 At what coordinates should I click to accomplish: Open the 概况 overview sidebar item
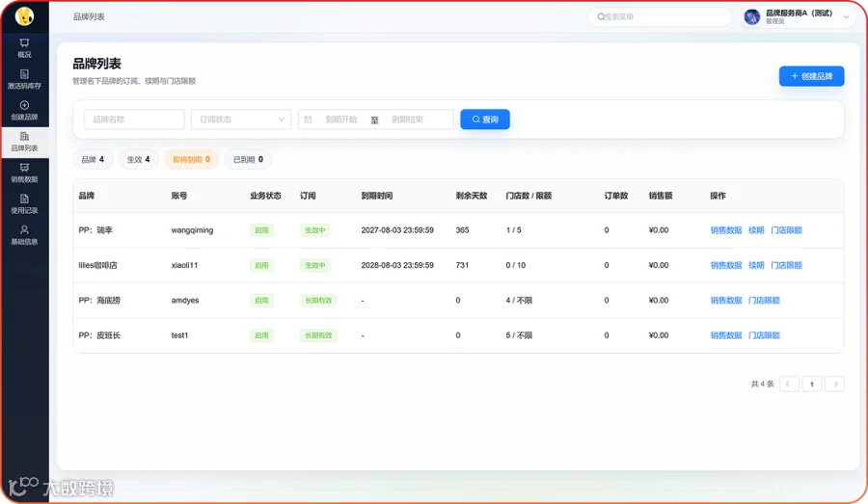(24, 48)
